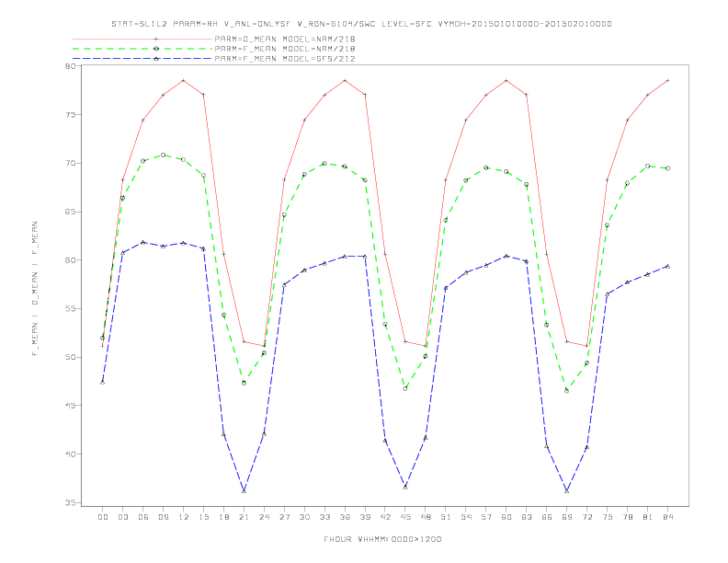Click x-axis forecast hour label 66
The width and height of the screenshot is (728, 563).
(547, 517)
